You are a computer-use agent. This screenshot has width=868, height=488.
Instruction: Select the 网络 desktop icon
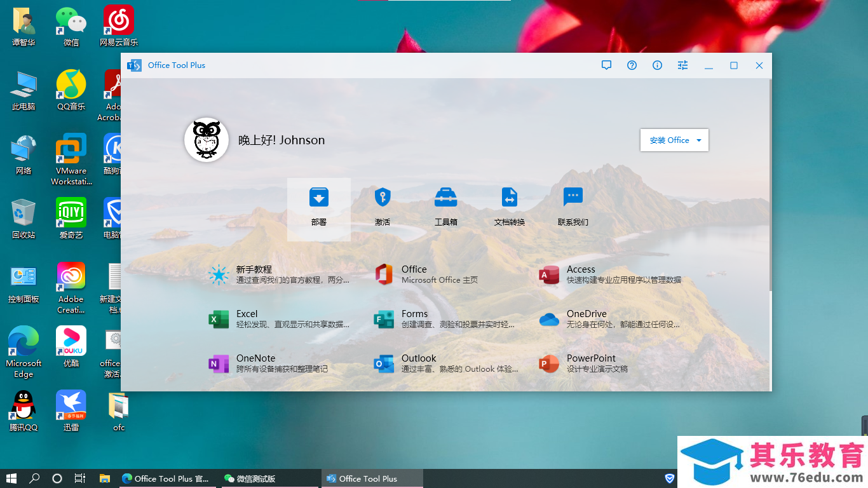(x=24, y=154)
